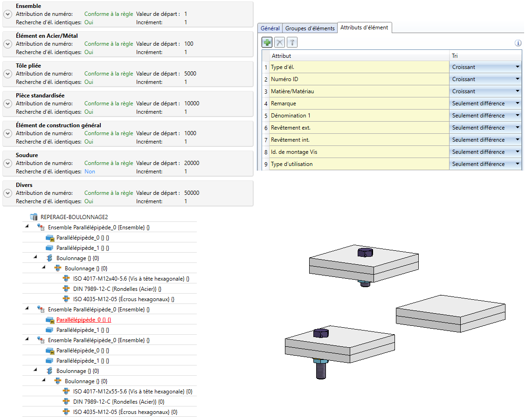This screenshot has height=420, width=526.
Task: Open the blue info icon beside the attributes toolbar
Action: pos(518,43)
